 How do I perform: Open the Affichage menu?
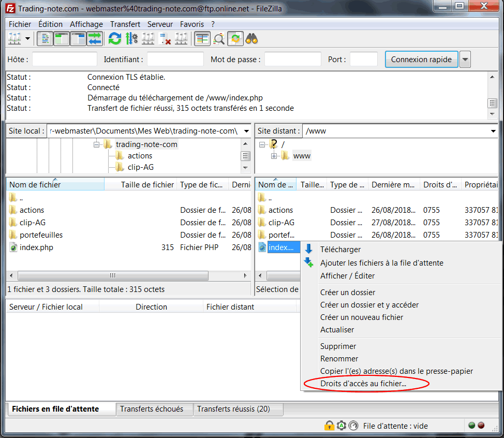pyautogui.click(x=86, y=24)
